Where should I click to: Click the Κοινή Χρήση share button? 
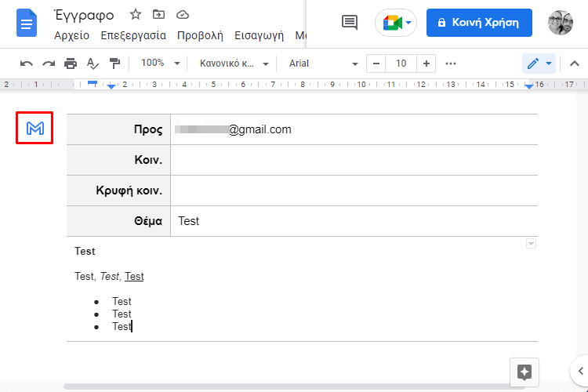[x=479, y=23]
